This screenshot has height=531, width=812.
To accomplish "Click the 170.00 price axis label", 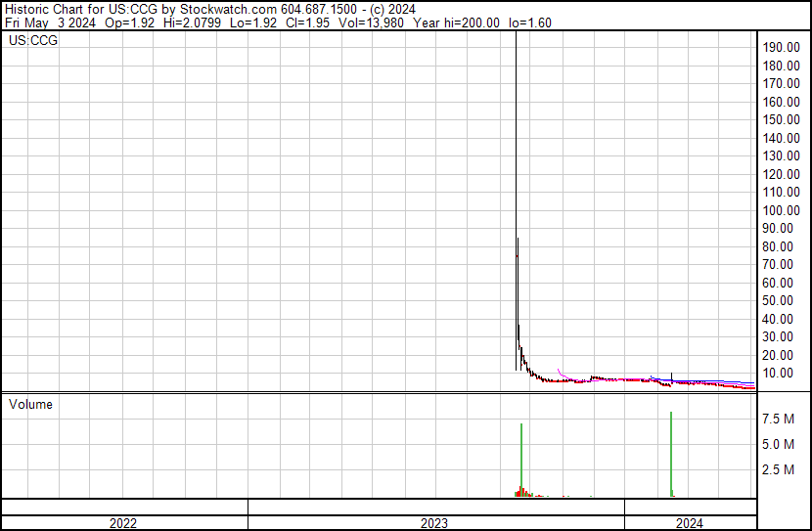I will (x=781, y=83).
